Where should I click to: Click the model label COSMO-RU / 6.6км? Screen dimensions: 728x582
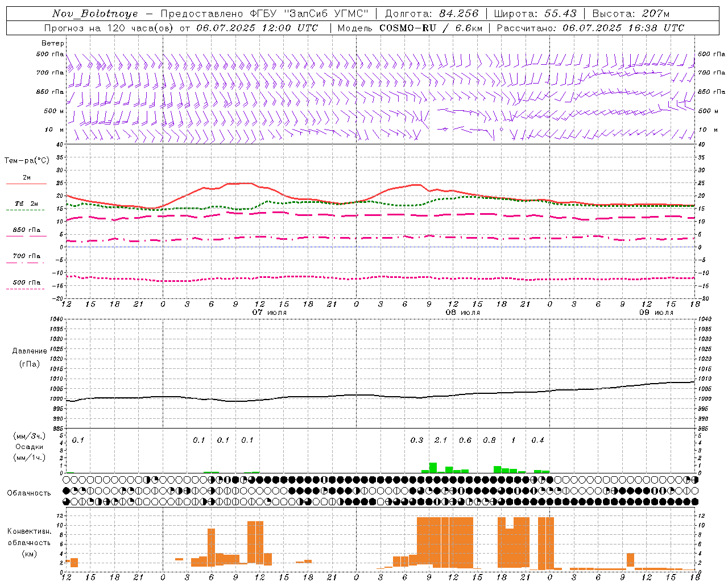431,28
